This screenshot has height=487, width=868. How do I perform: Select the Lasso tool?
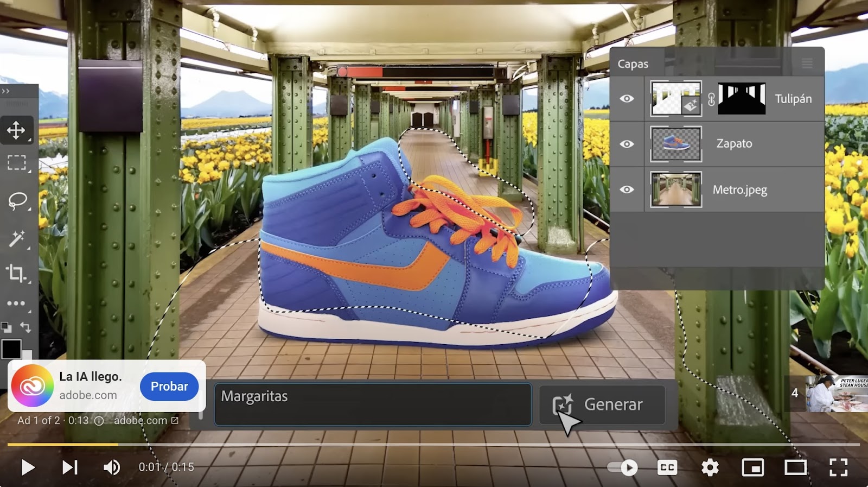(17, 201)
